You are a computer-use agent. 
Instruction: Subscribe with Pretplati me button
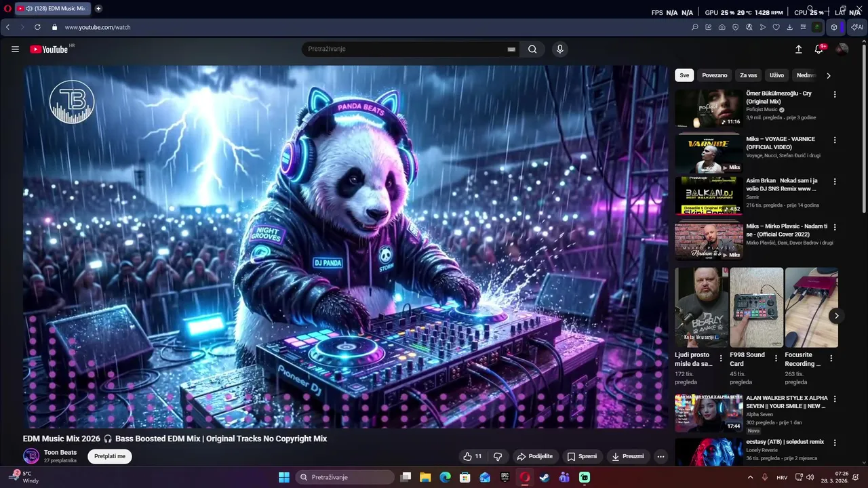click(110, 456)
